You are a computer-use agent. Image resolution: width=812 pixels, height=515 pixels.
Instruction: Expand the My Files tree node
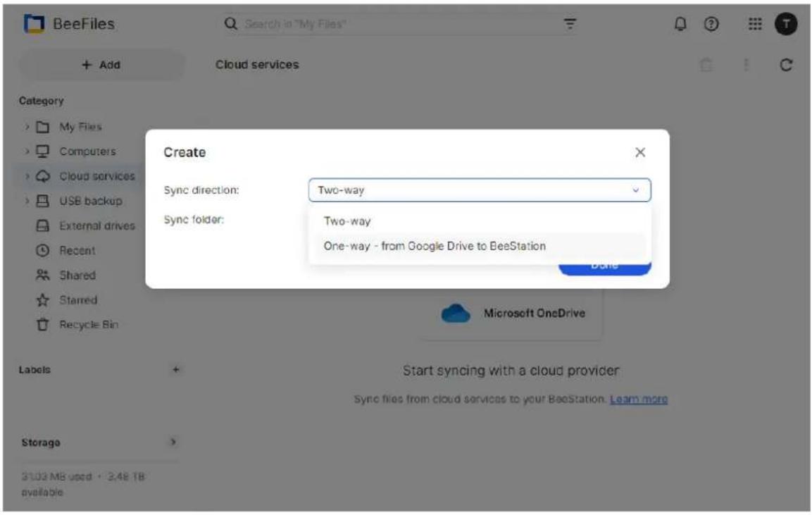pos(27,127)
